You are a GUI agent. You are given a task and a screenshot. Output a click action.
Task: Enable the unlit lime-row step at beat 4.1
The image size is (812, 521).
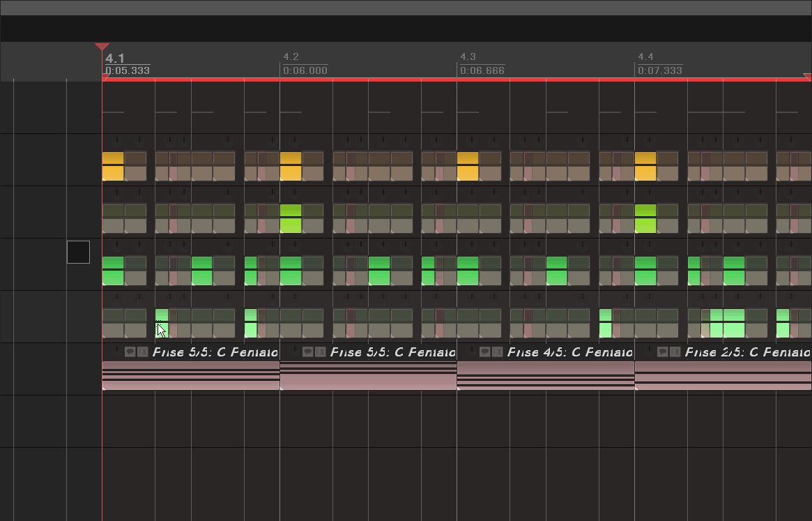[113, 218]
